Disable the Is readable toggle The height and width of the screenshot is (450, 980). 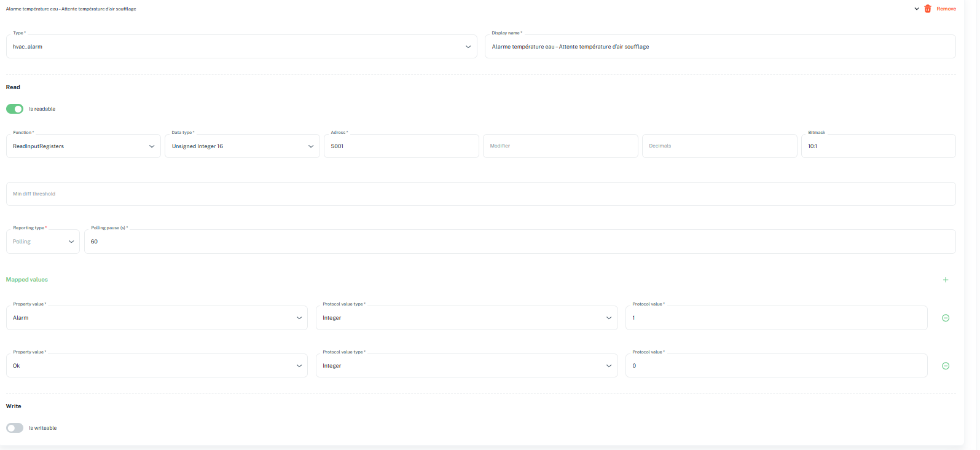(15, 109)
